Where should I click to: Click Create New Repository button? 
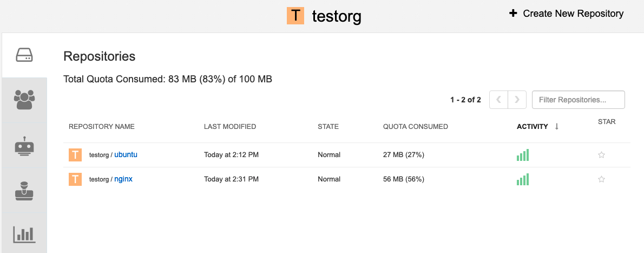coord(567,14)
